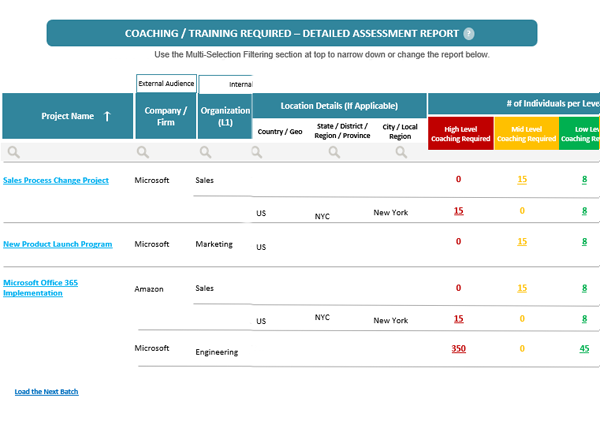Open Microsoft Office 365 Implementation link
This screenshot has width=600, height=425.
(41, 288)
